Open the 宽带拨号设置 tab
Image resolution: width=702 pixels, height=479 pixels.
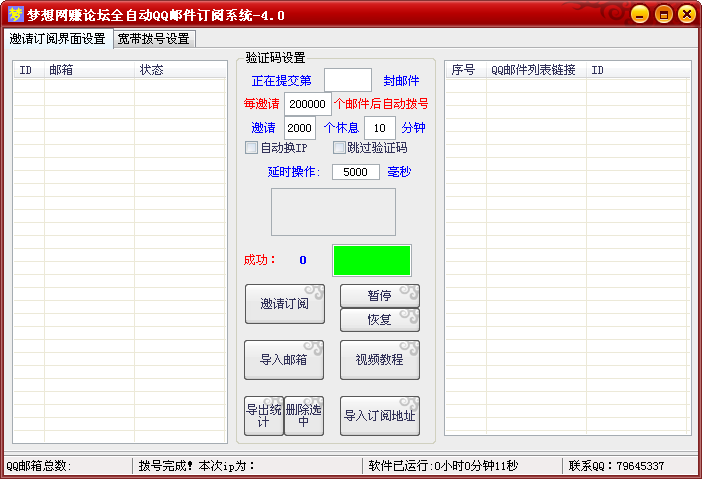pos(154,39)
